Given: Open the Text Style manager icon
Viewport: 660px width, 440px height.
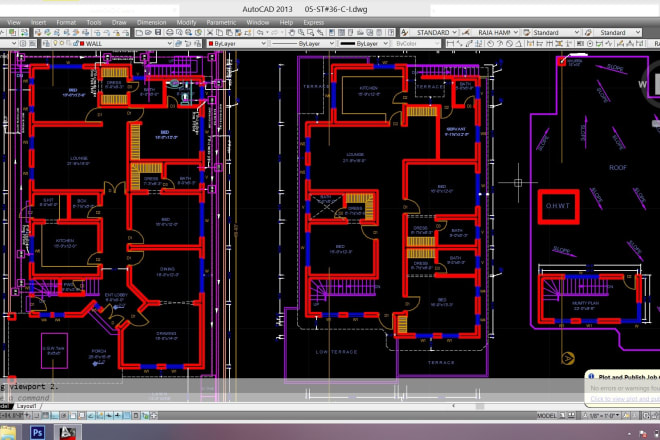Looking at the screenshot, I should (403, 32).
